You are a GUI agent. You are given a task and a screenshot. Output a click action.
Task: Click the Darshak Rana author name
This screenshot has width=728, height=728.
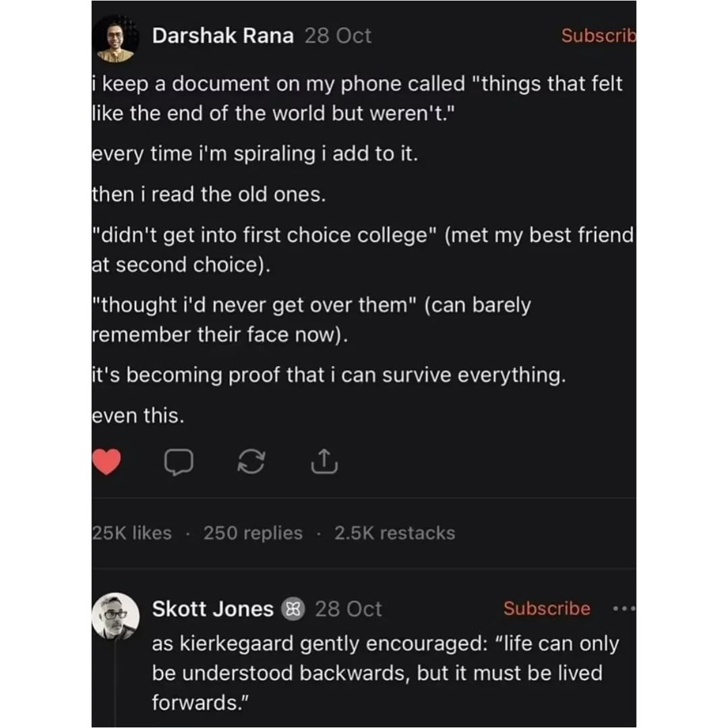click(223, 36)
